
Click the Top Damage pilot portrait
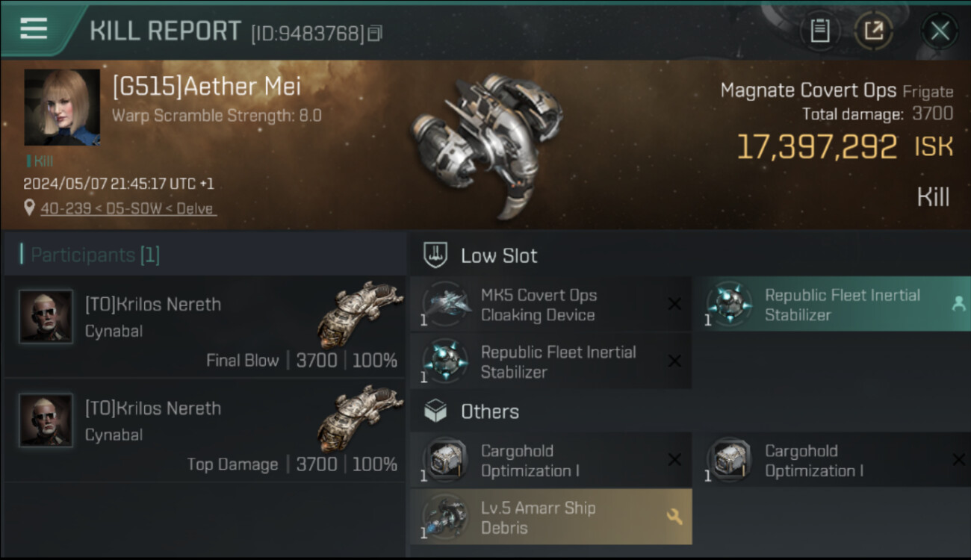46,420
